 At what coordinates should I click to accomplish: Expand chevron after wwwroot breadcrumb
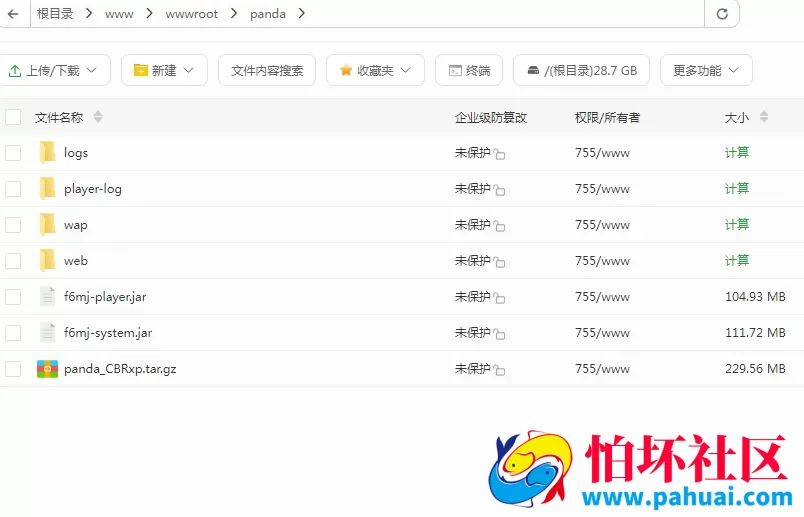234,13
